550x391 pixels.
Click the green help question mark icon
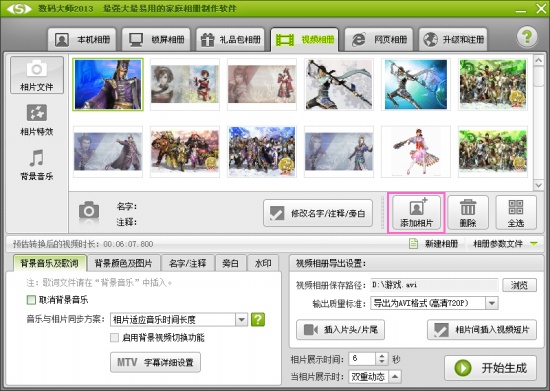coord(527,37)
